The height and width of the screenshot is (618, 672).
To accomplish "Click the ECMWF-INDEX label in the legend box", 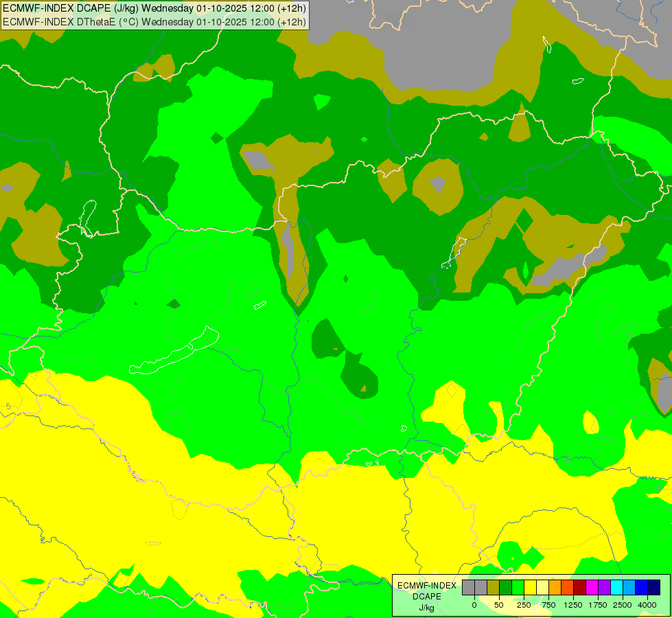I will 427,586.
